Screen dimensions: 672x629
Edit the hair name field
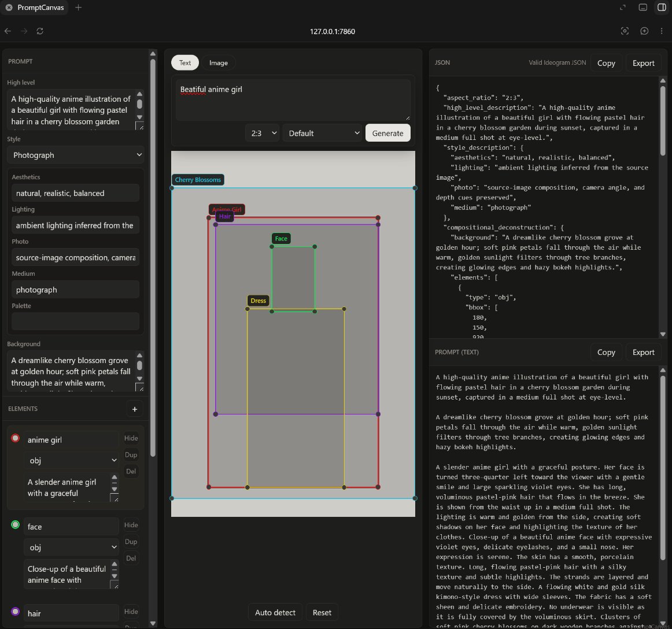[x=71, y=613]
